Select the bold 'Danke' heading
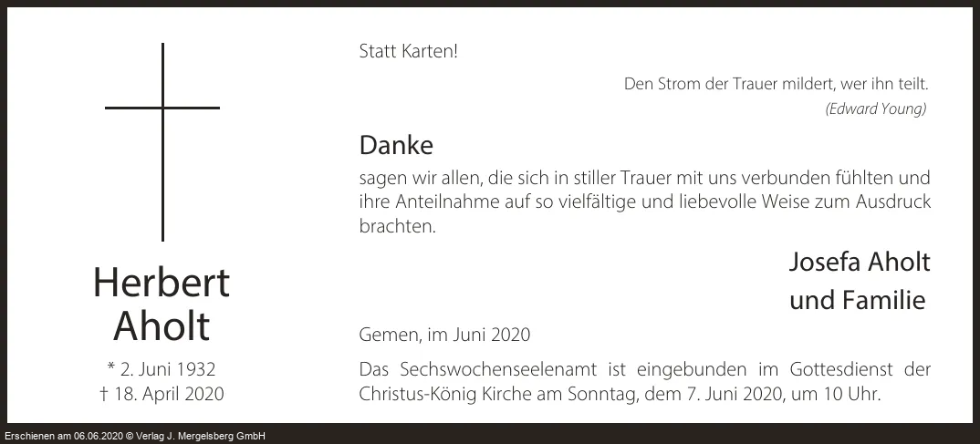980x444 pixels. 396,145
